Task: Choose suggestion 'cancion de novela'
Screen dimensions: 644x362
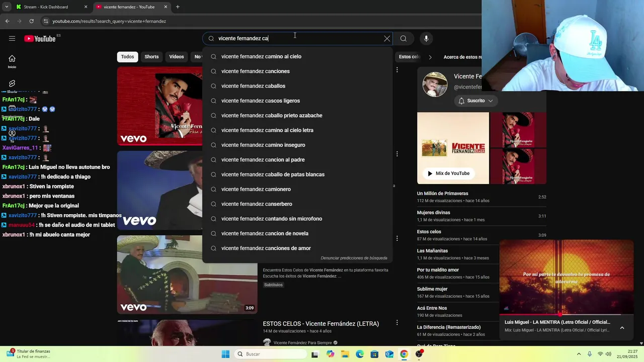Action: point(297,233)
